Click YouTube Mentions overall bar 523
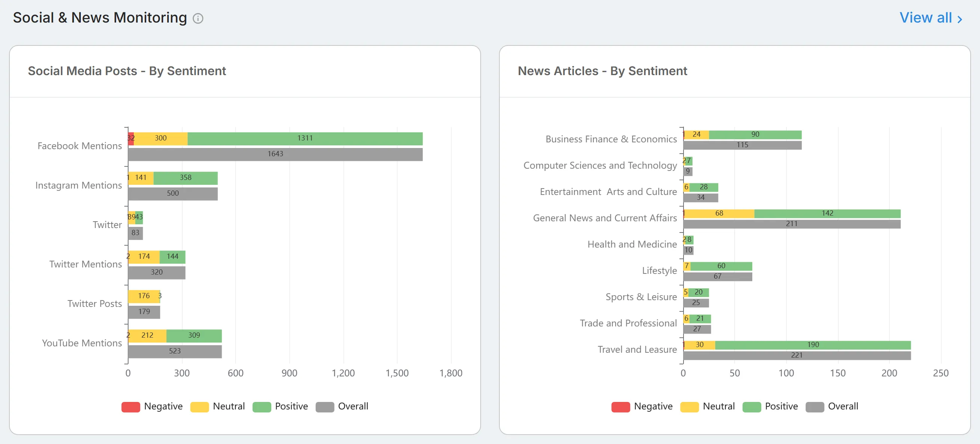 (x=175, y=352)
